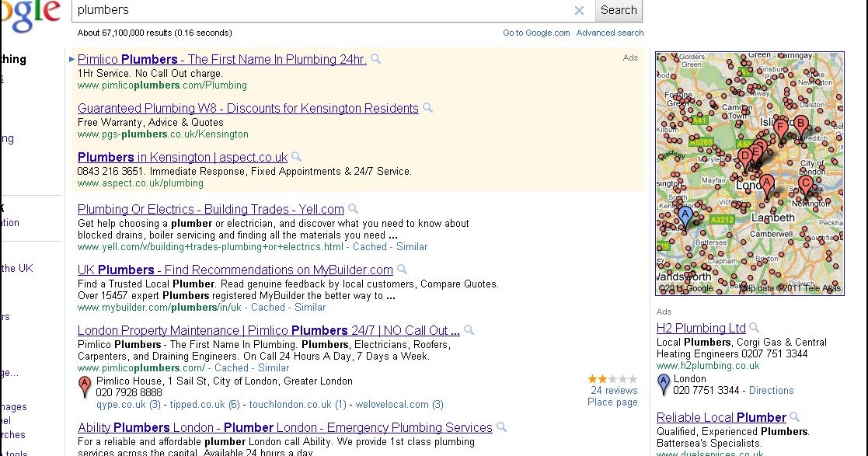Image resolution: width=868 pixels, height=456 pixels.
Task: Open the 24 reviews link
Action: point(614,390)
